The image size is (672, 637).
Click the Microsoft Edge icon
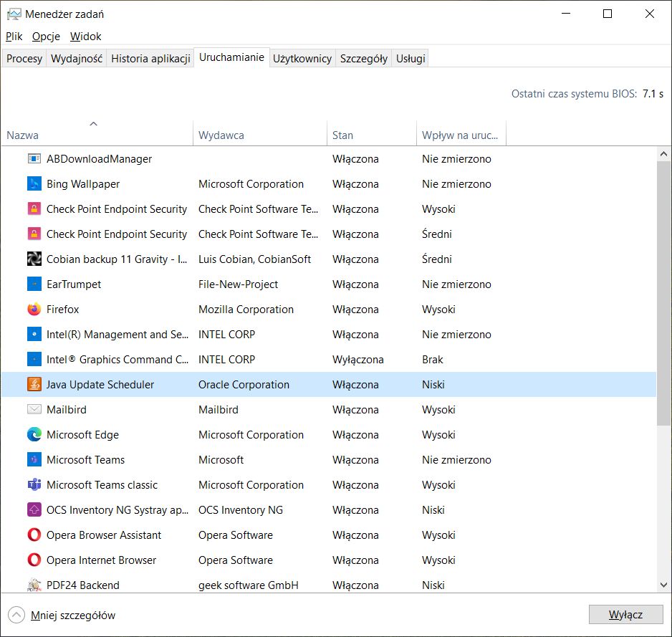point(34,435)
